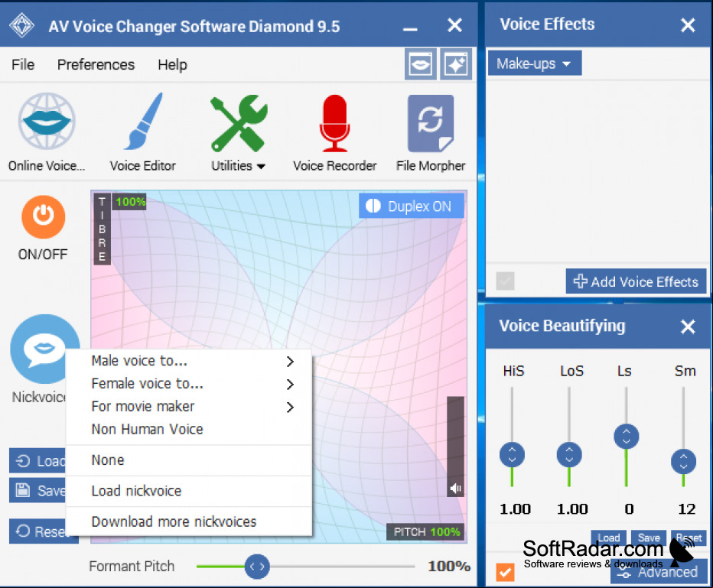Click the HiS value 1.00
Screen dimensions: 713x588
[x=515, y=509]
